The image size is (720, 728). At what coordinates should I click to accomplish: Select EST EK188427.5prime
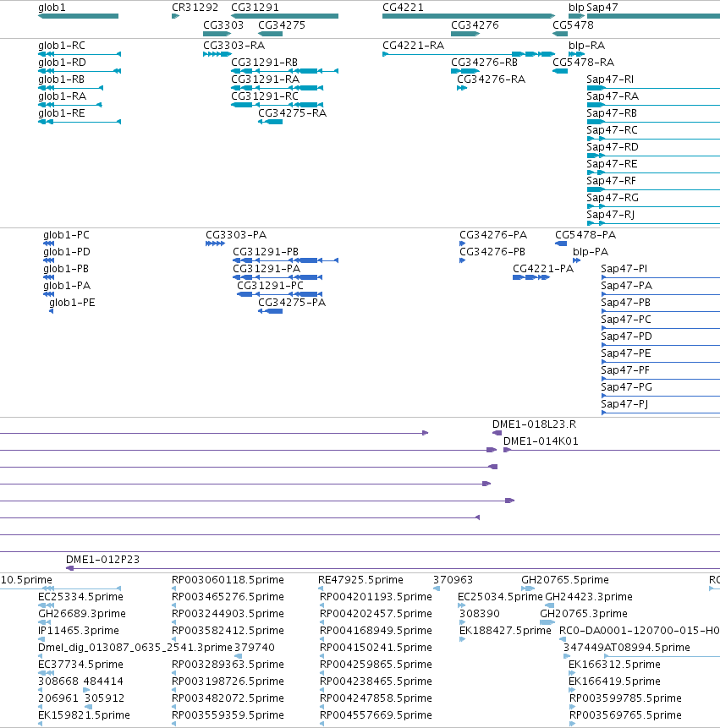pyautogui.click(x=505, y=631)
